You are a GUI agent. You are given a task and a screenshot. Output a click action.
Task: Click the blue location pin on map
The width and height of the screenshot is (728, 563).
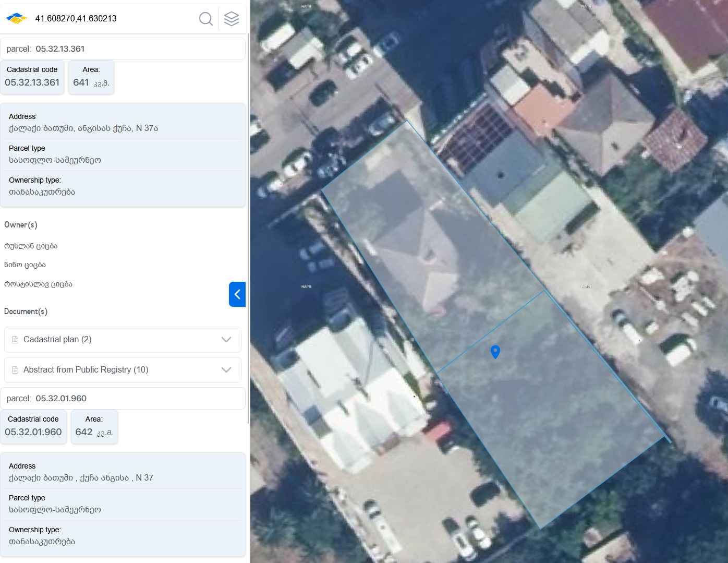click(x=495, y=352)
